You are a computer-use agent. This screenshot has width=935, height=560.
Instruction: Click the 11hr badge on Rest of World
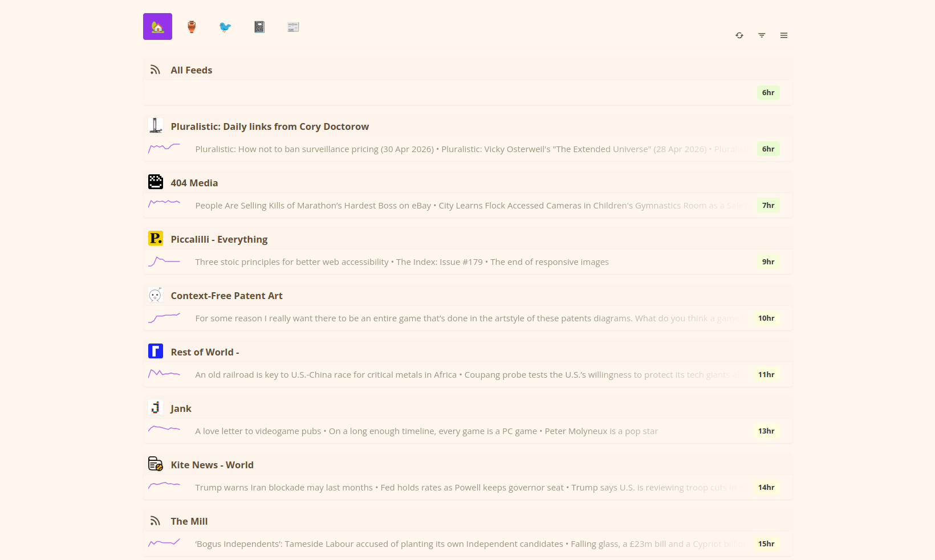click(766, 374)
